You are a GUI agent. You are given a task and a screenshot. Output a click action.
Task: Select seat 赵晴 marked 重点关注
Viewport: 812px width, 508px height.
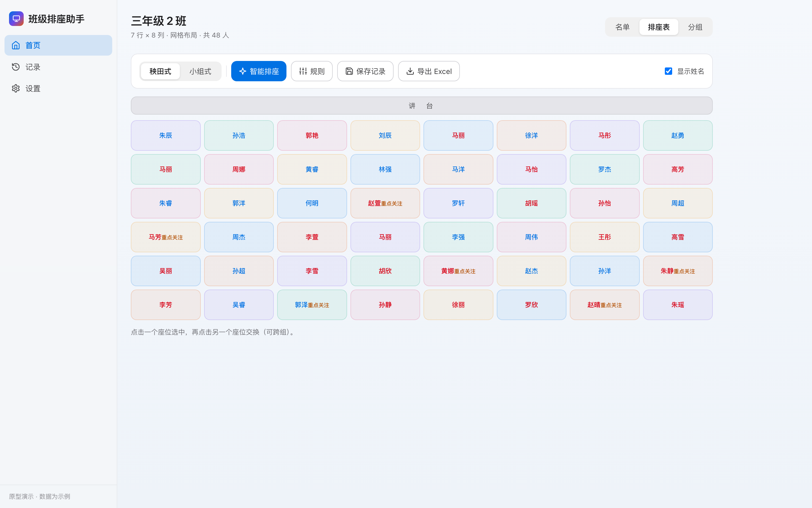[x=605, y=305]
